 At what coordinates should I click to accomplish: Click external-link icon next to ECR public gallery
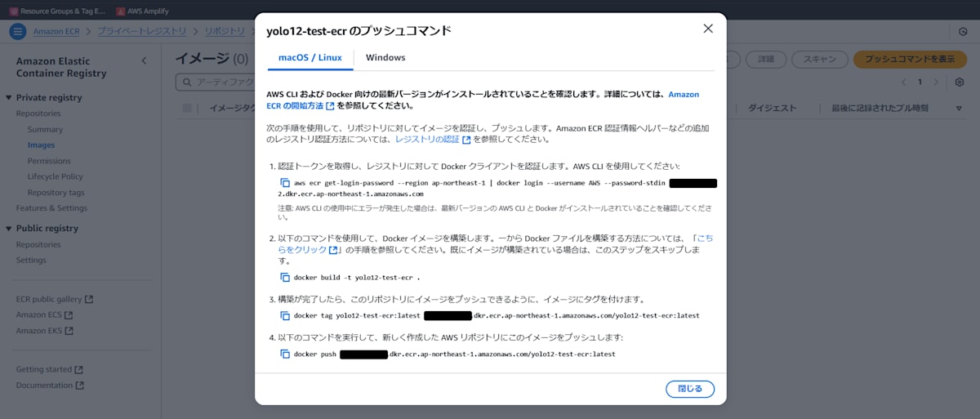coord(89,300)
